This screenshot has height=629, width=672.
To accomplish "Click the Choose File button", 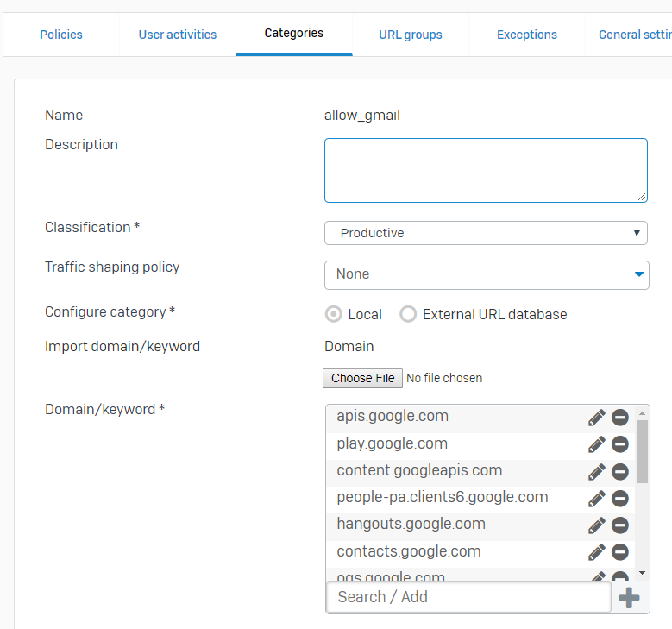I will 362,378.
